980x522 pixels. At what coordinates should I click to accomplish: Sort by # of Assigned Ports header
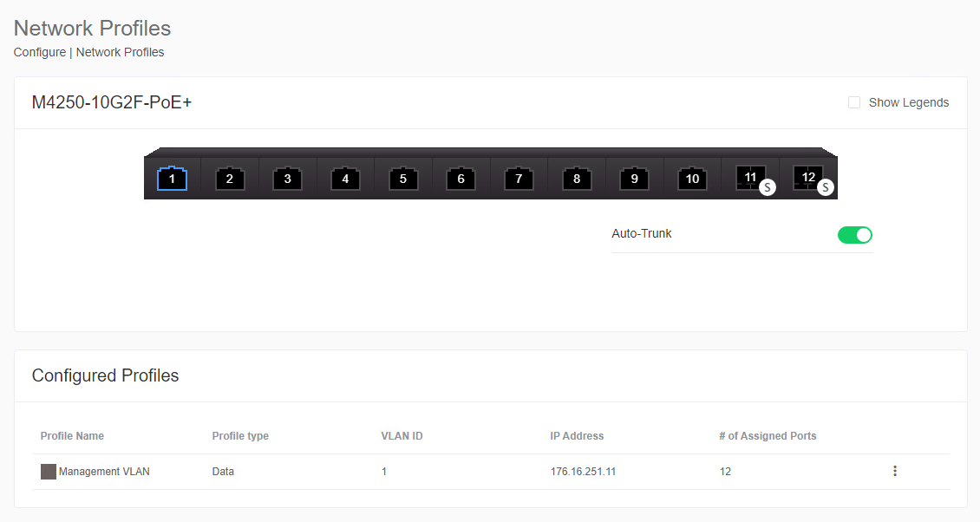pos(768,436)
